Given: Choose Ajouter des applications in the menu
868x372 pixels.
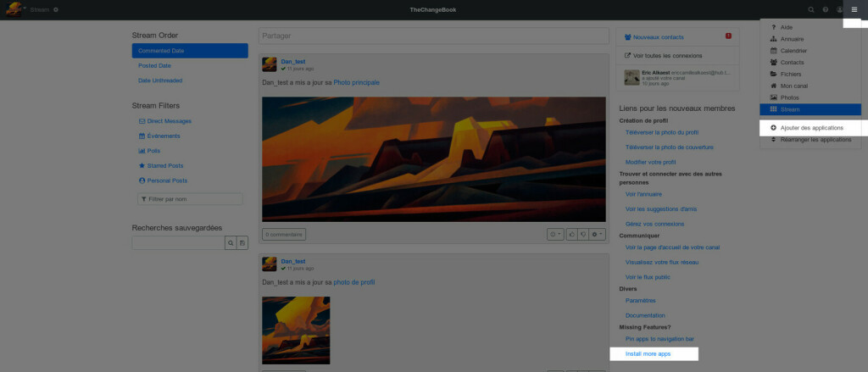Looking at the screenshot, I should pyautogui.click(x=810, y=128).
